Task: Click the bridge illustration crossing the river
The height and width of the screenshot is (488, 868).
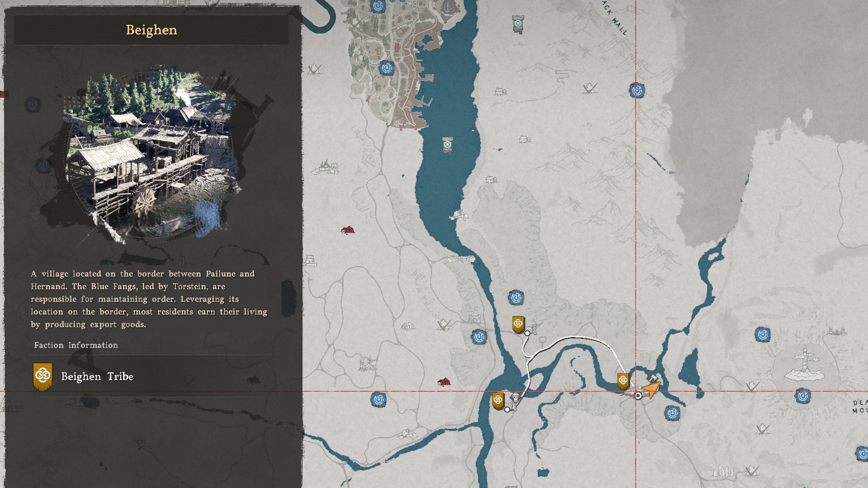Action: coord(461,259)
